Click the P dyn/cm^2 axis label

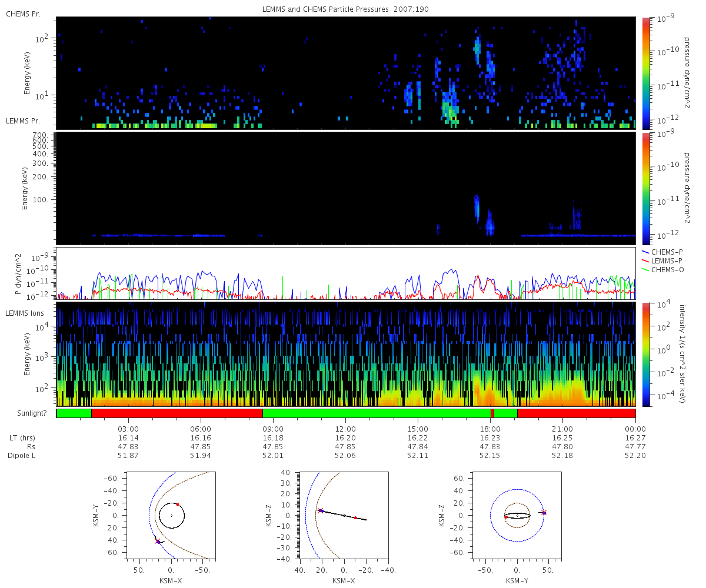coord(18,273)
